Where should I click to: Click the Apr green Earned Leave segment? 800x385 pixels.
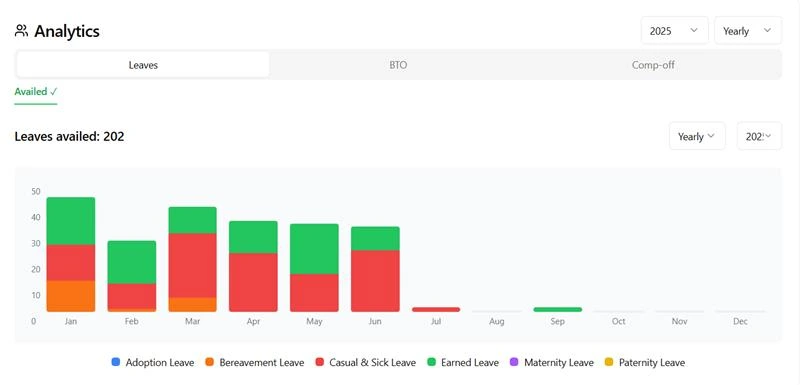[x=254, y=237]
